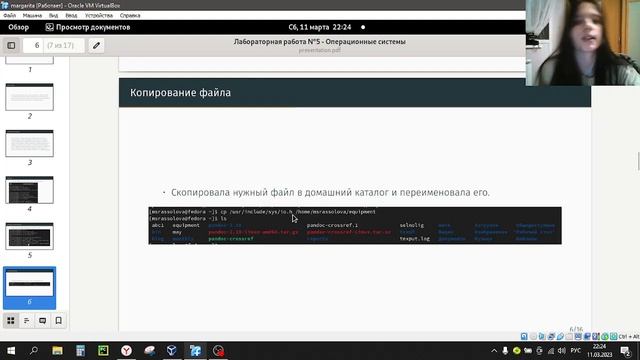Open Yandex Browser from taskbar
The image size is (640, 360).
coord(127,351)
